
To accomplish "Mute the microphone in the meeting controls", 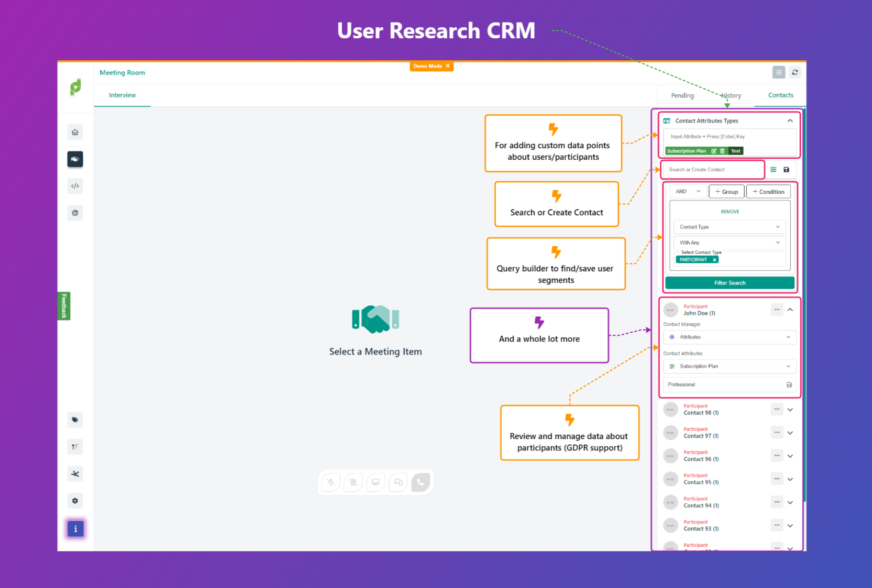I will tap(330, 482).
